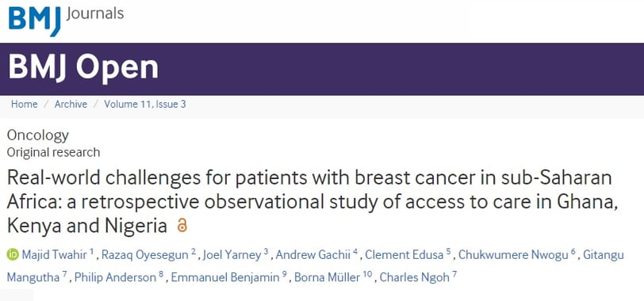
Task: Click the article title about breast cancer
Action: click(x=309, y=202)
